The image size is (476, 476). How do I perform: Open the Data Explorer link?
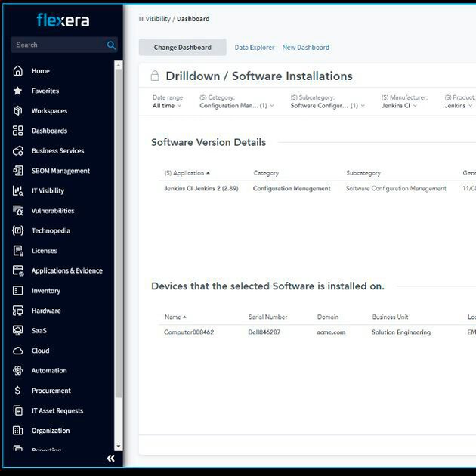pyautogui.click(x=255, y=48)
